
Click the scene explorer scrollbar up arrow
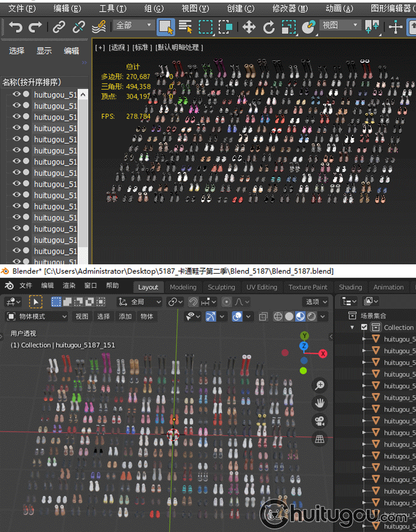83,95
